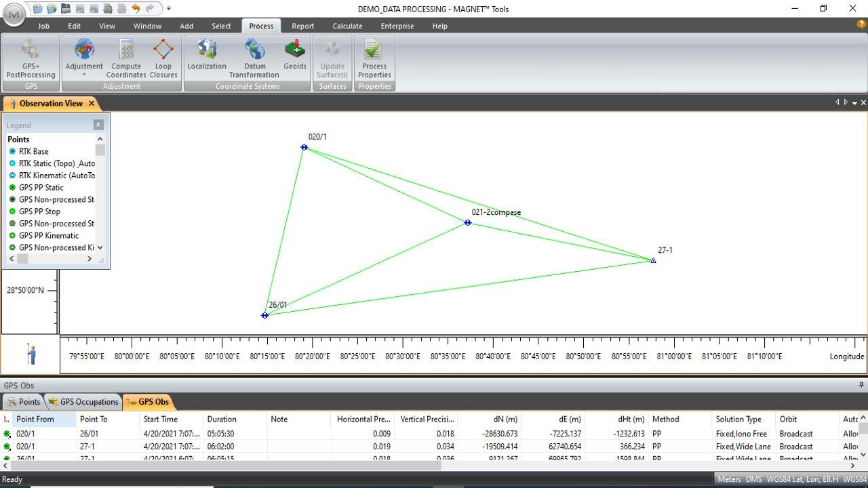Click the Legend scroll right arrow
The image size is (868, 488).
89,259
